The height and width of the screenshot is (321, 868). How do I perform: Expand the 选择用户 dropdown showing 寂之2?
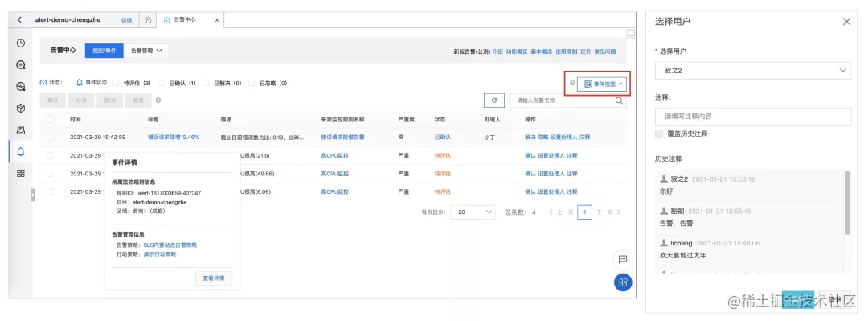753,71
